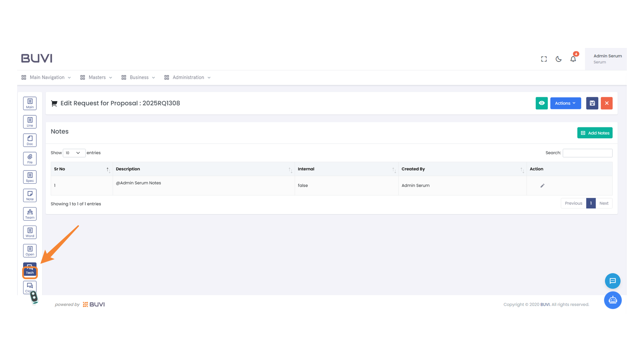Open the Line items sidebar icon
Screen dimensions: 644x362
click(30, 122)
